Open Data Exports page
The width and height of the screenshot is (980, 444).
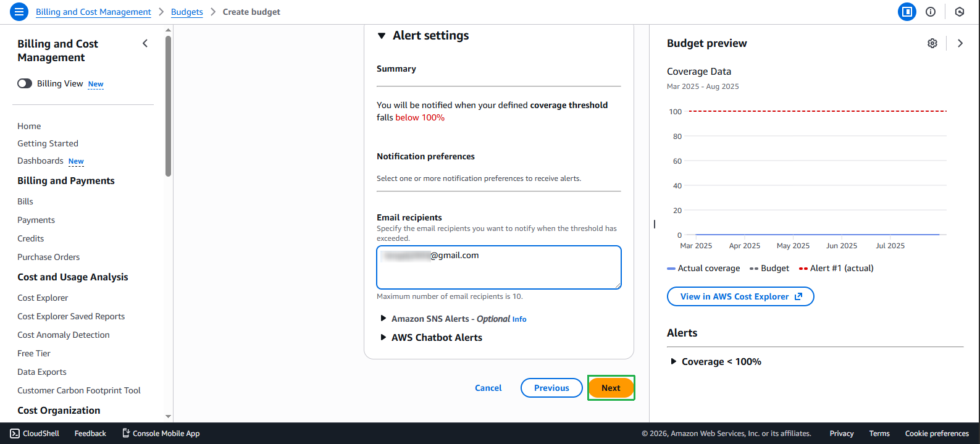(42, 372)
